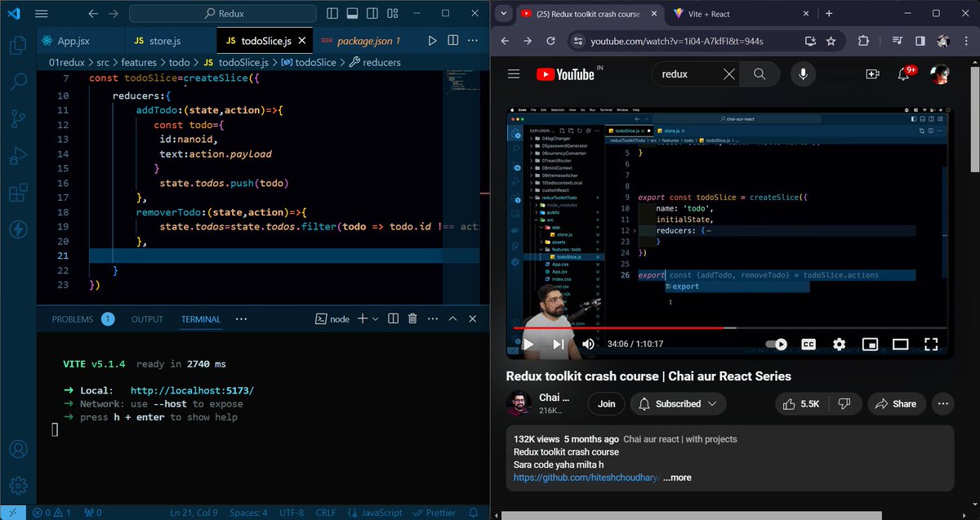The width and height of the screenshot is (980, 520).
Task: Open Extensions view in VS Code
Action: pyautogui.click(x=18, y=193)
